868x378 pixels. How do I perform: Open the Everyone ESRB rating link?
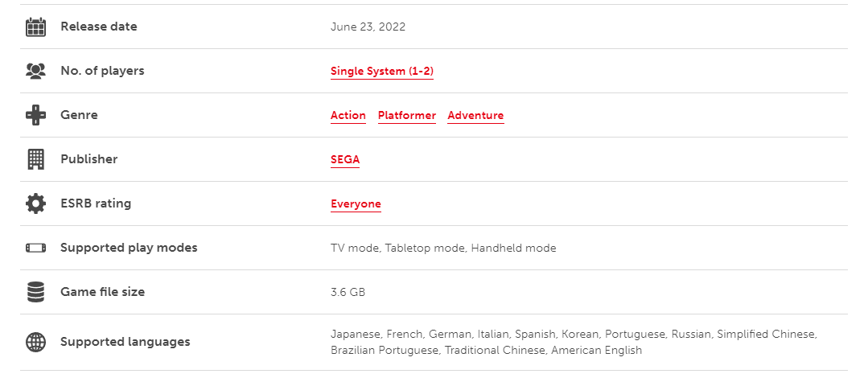(356, 203)
